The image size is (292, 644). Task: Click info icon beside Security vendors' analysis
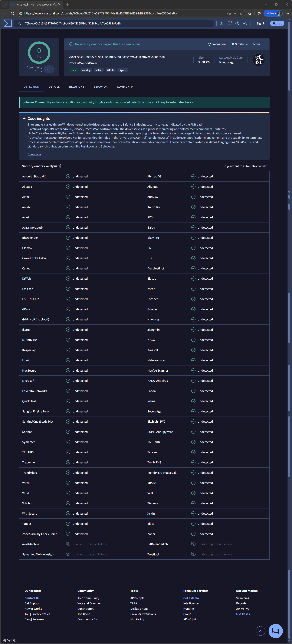[x=61, y=166]
